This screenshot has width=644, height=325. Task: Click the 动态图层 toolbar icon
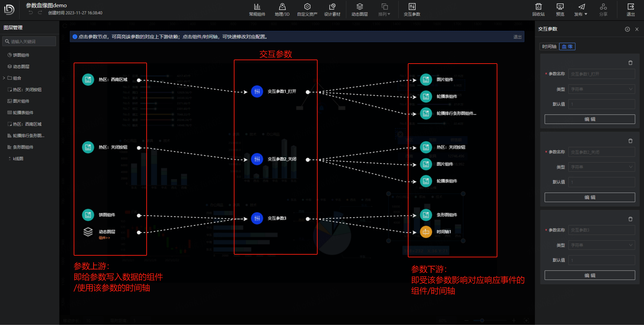point(360,9)
